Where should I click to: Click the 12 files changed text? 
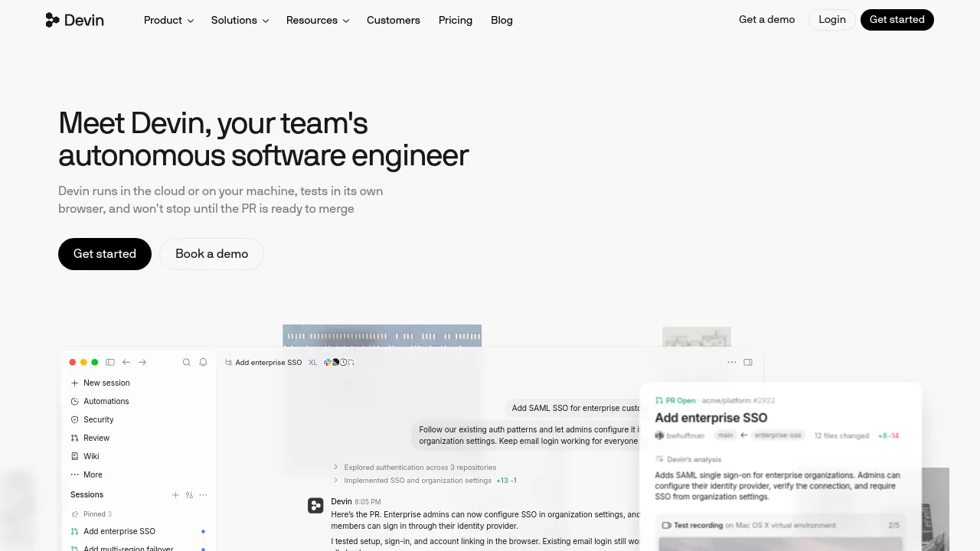pos(841,435)
